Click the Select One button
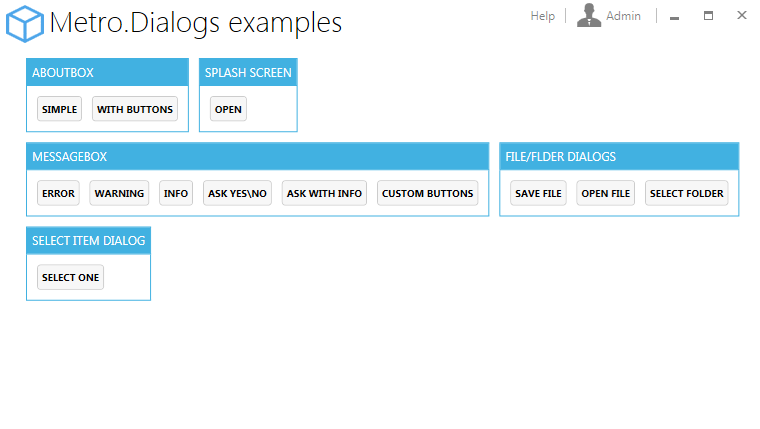 (x=70, y=277)
